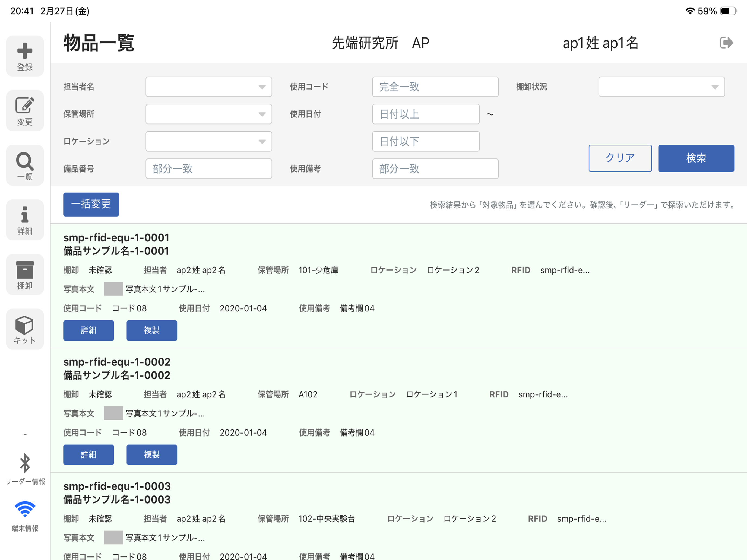Viewport: 747px width, 560px height.
Task: Click 複製 for smp-rfid-equ-1-0002
Action: (152, 455)
